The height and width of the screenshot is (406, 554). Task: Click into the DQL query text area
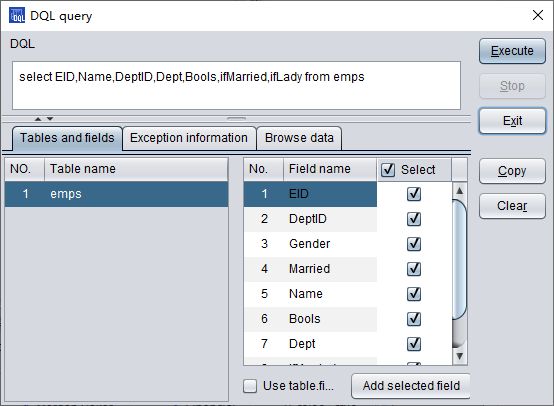236,86
